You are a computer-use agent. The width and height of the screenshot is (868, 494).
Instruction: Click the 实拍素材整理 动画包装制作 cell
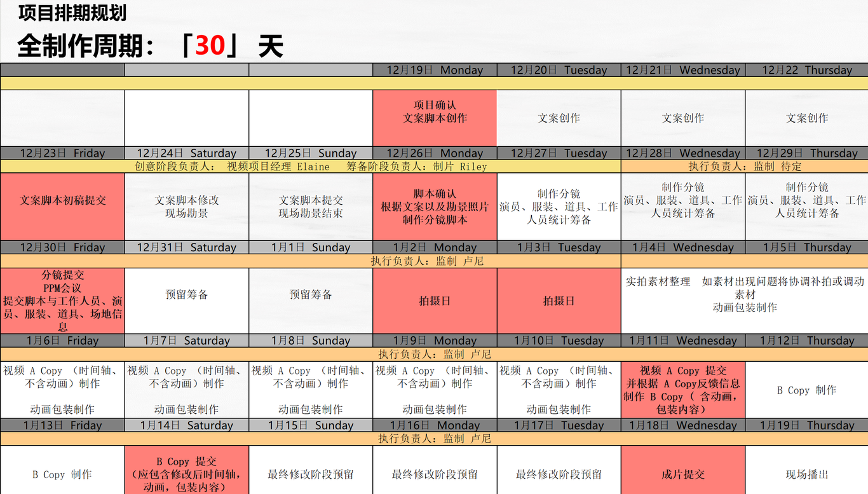point(745,301)
